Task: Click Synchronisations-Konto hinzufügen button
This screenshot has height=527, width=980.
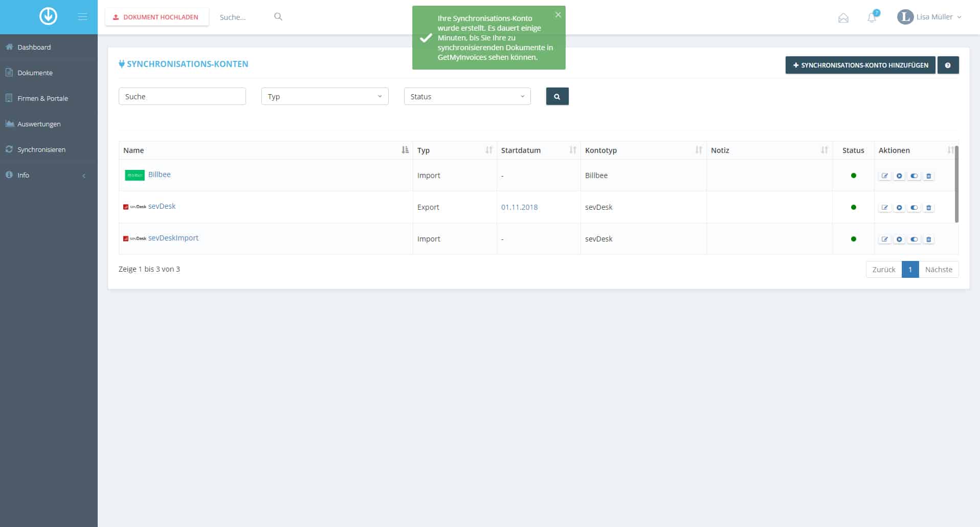Action: point(860,65)
